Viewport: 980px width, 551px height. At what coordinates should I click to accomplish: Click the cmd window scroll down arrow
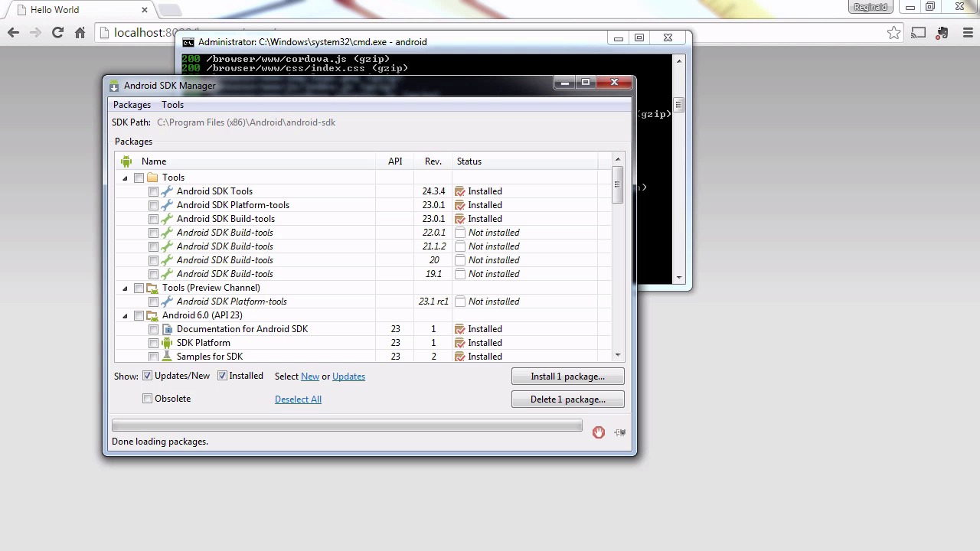click(x=679, y=277)
